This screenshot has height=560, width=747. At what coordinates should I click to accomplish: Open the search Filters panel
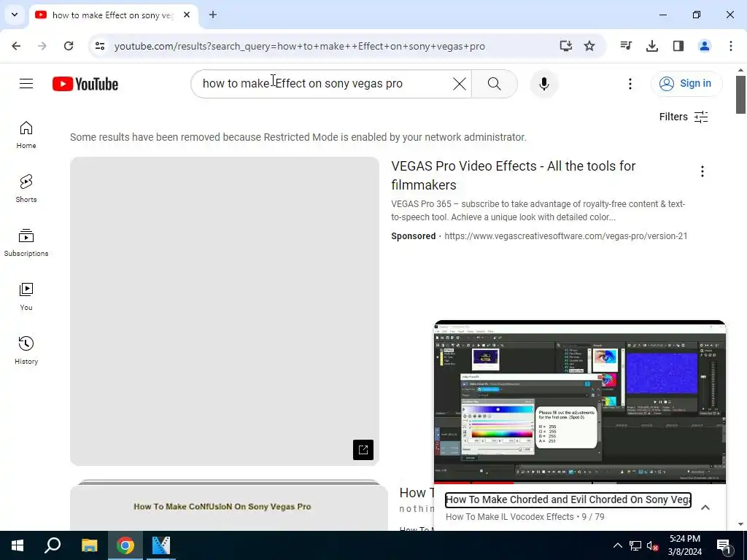click(683, 117)
